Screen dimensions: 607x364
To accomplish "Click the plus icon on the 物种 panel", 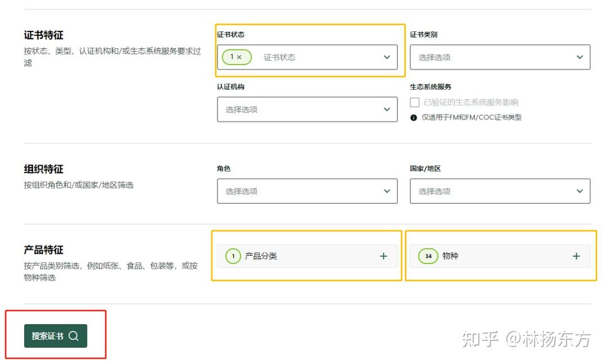I will [x=576, y=256].
